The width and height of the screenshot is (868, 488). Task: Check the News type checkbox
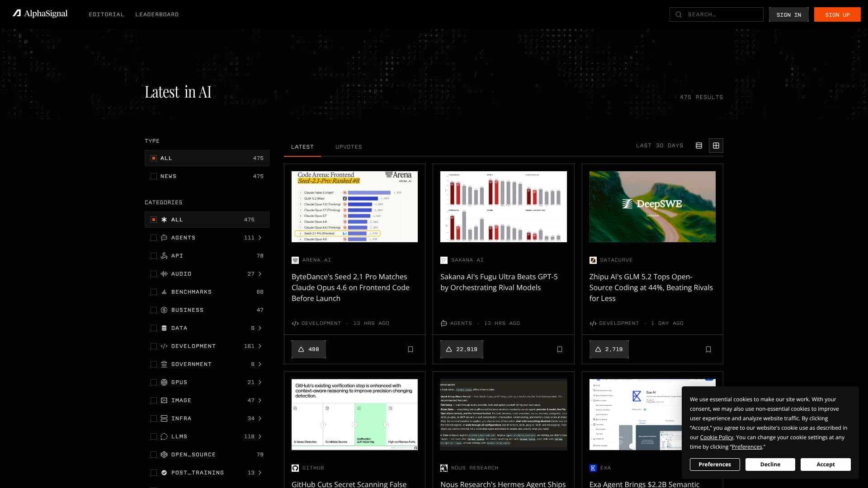154,176
